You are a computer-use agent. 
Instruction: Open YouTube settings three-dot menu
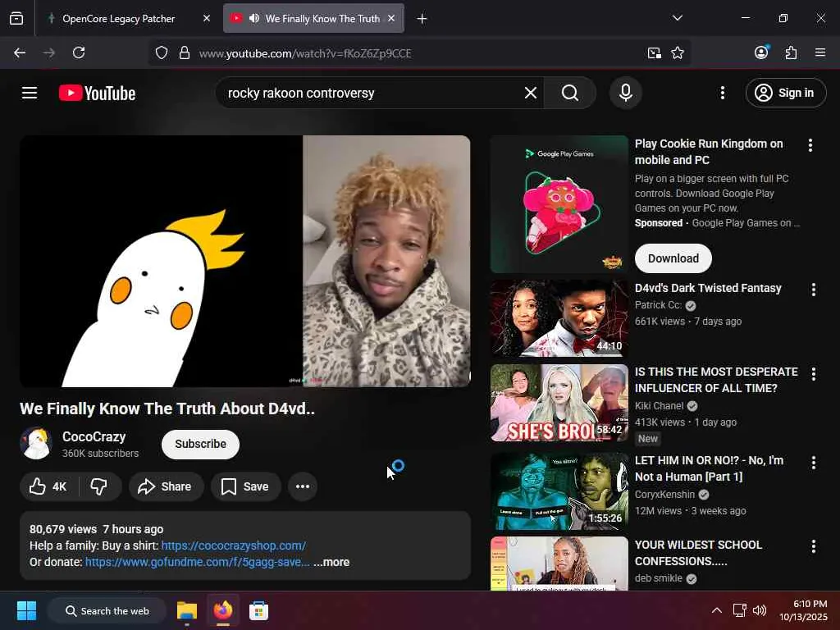[x=722, y=93]
